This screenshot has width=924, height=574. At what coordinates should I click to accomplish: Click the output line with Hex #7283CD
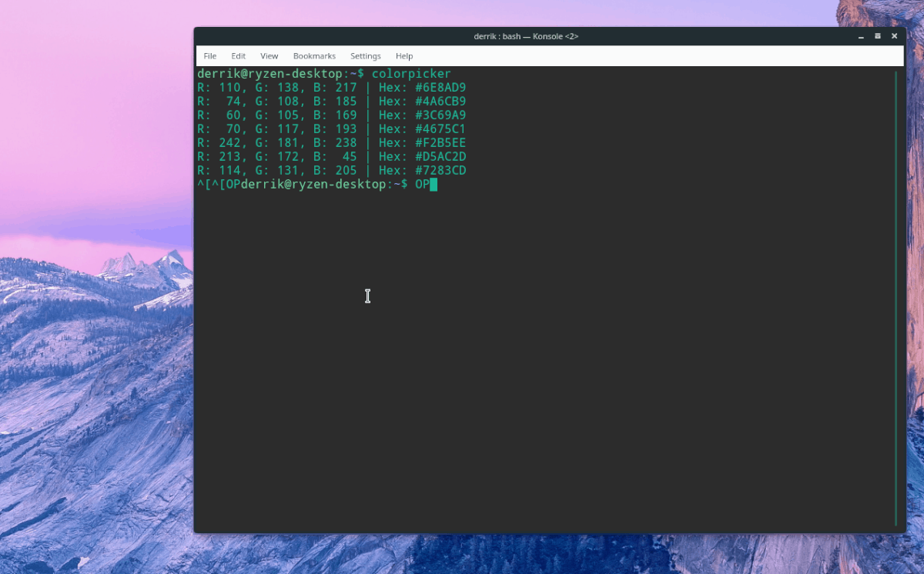pyautogui.click(x=332, y=171)
